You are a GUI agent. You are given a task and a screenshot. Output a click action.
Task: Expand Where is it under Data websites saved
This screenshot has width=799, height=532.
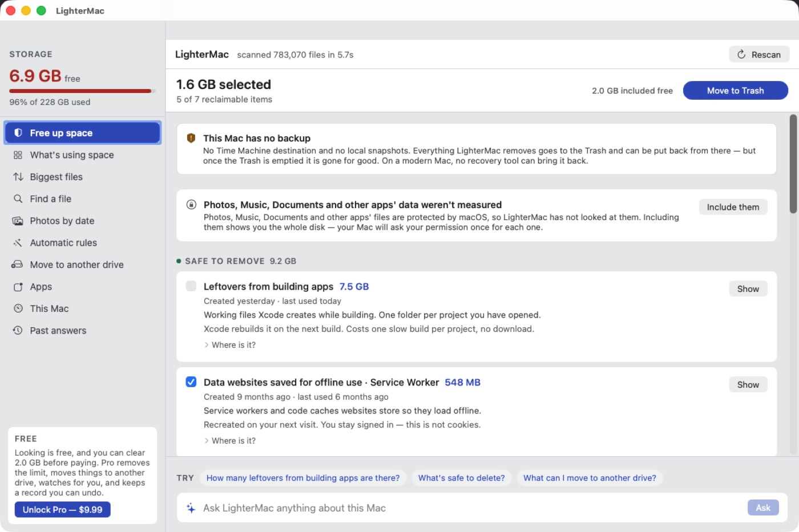coord(230,441)
